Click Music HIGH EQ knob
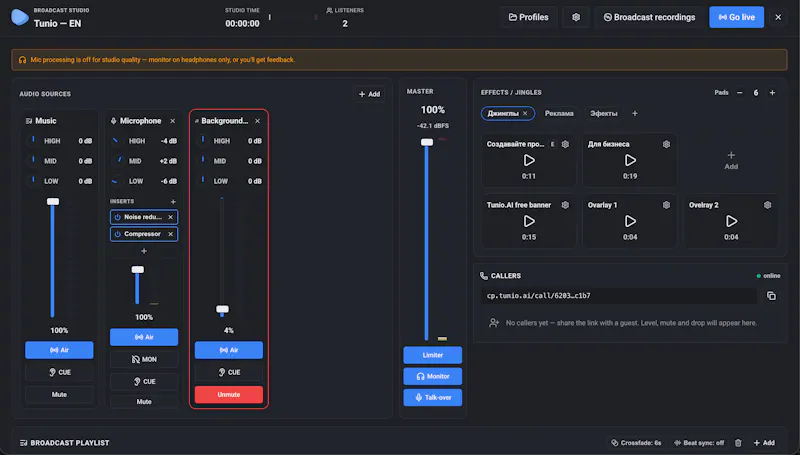Screen dimensions: 800x455 coord(33,140)
